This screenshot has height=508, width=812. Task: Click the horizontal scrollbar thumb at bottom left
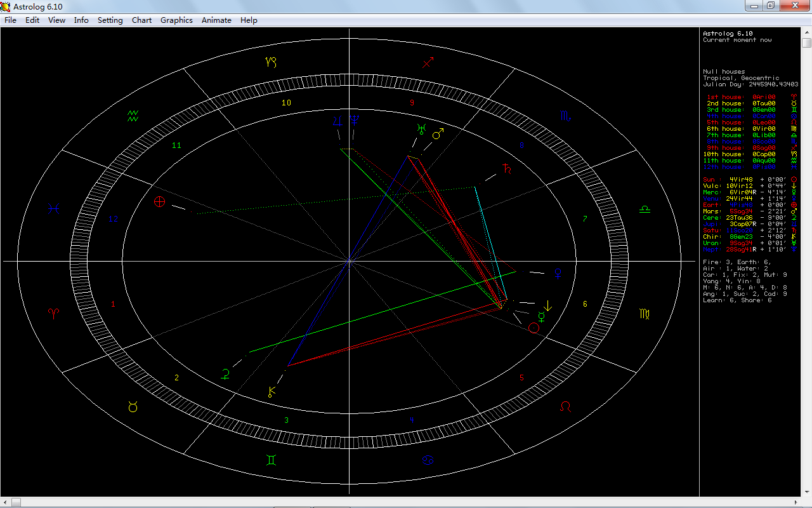(x=16, y=502)
